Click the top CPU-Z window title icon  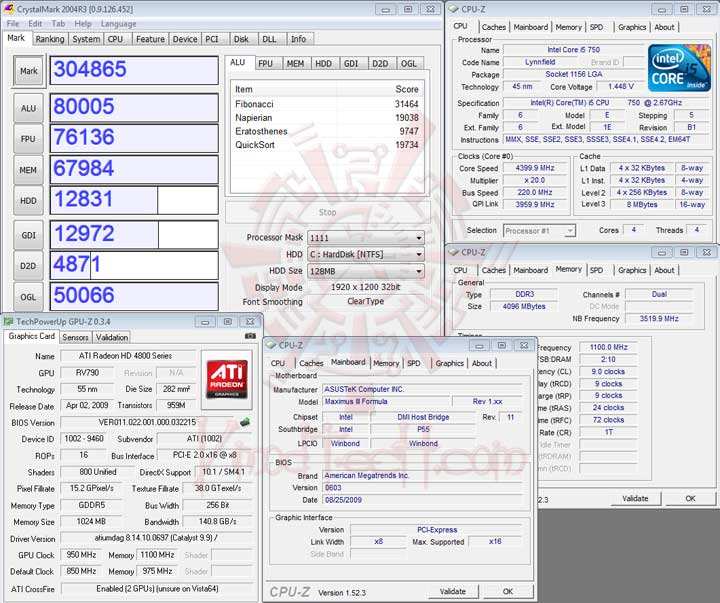(454, 9)
